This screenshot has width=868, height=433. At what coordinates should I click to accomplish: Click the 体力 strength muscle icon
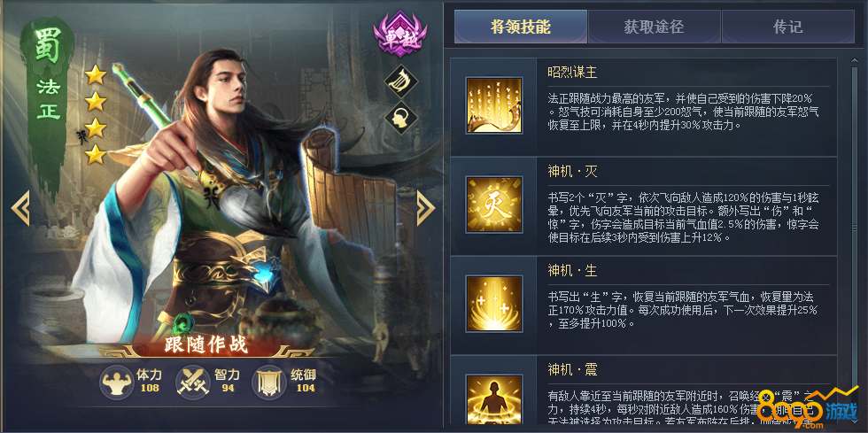click(116, 382)
